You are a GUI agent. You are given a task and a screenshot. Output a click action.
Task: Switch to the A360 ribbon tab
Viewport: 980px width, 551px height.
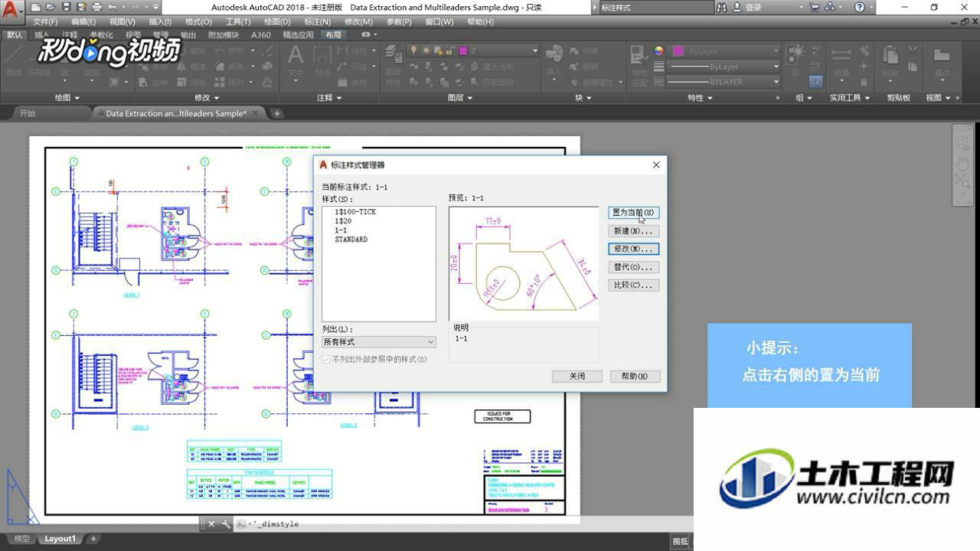click(261, 35)
